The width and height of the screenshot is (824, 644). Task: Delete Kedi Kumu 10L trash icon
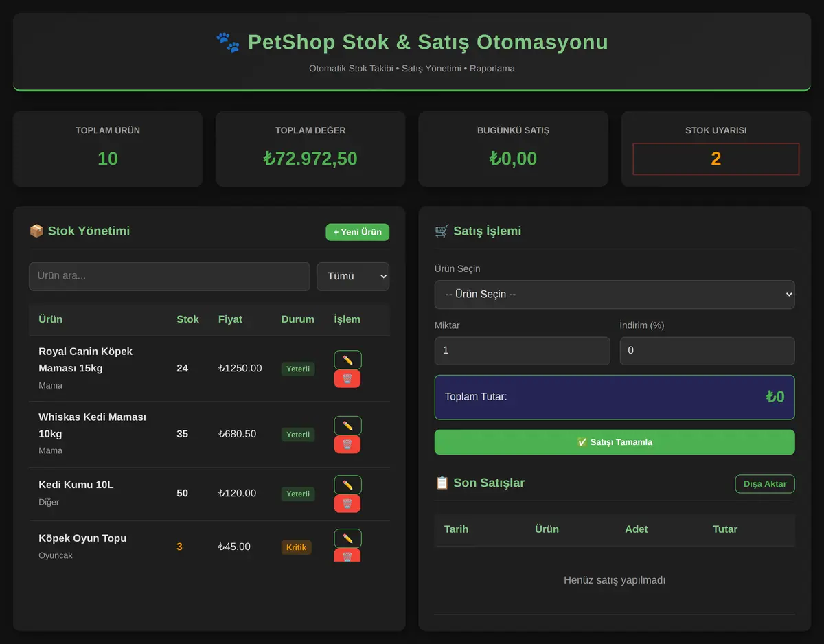pos(347,503)
